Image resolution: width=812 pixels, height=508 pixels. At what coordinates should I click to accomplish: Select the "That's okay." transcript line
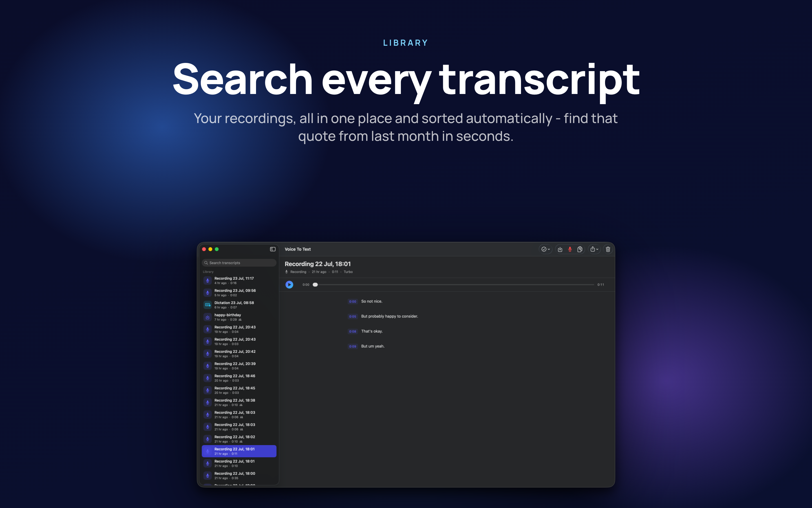pyautogui.click(x=371, y=331)
